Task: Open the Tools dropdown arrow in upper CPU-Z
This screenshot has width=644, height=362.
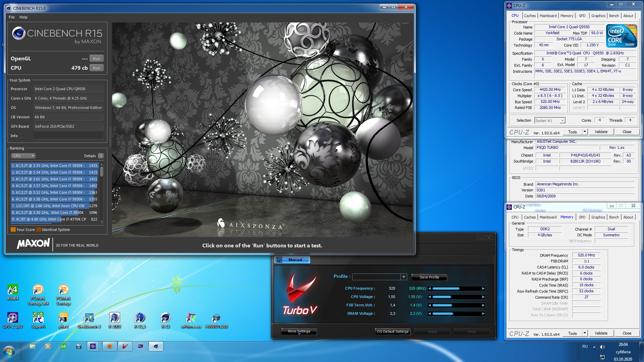Action: 585,132
